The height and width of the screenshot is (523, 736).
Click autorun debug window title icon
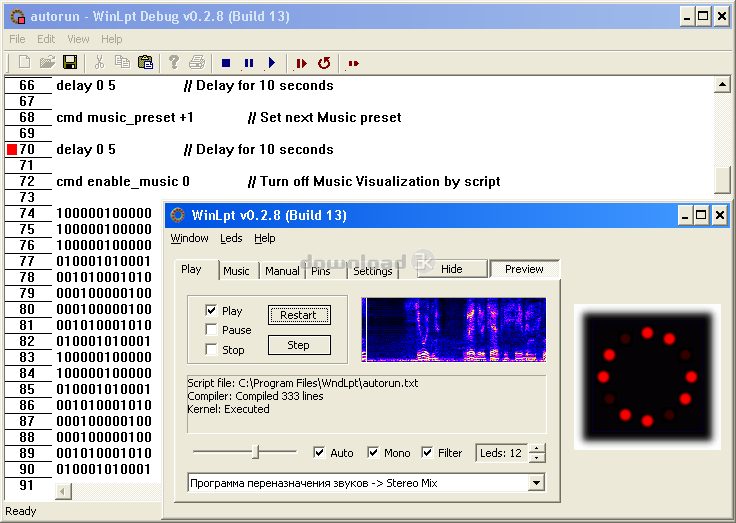pos(17,17)
